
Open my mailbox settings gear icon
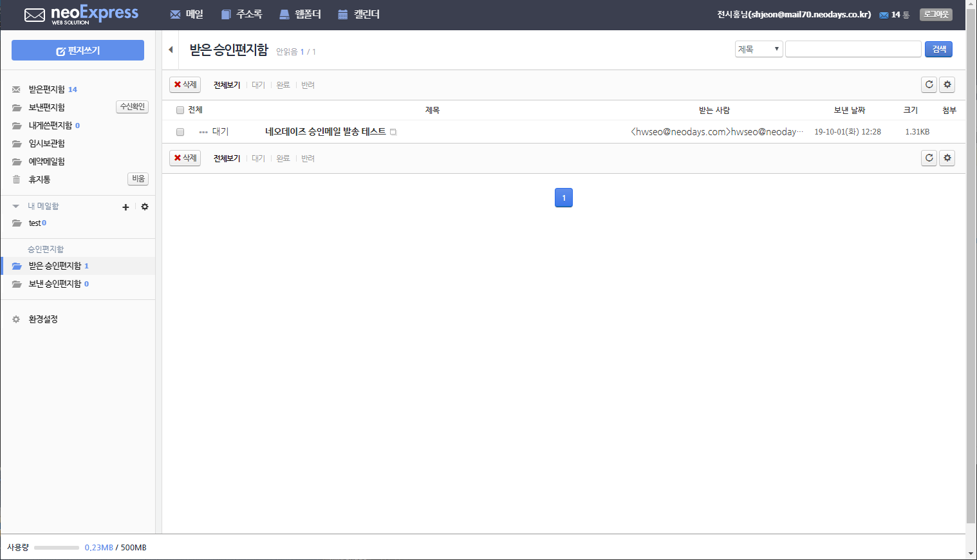(x=145, y=207)
